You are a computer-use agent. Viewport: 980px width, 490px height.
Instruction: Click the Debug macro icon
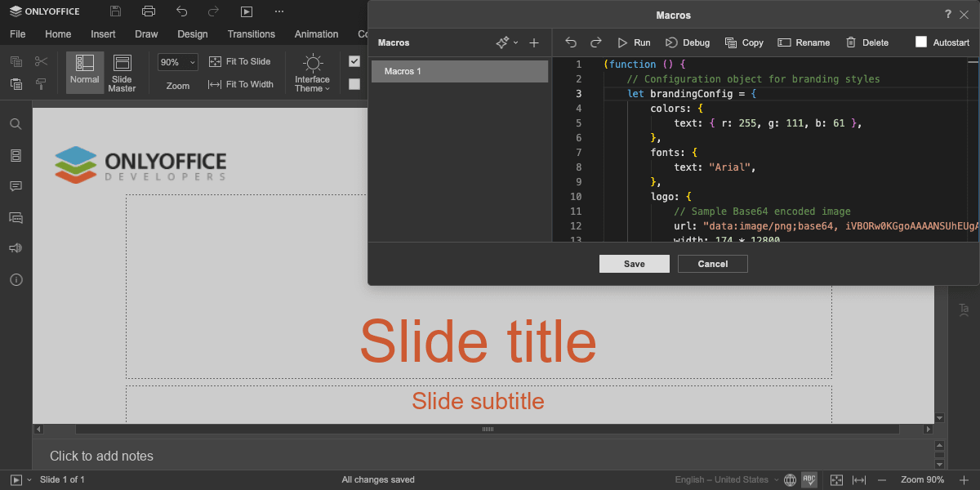671,42
